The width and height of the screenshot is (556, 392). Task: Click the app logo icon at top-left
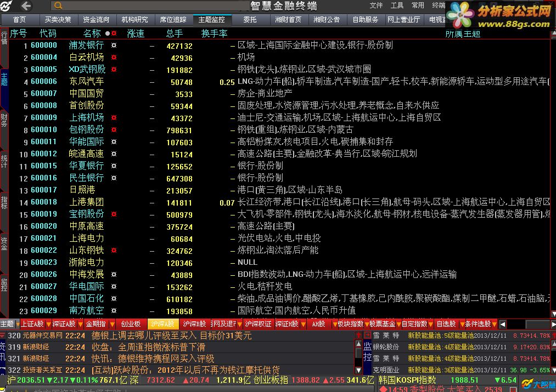(6, 5)
